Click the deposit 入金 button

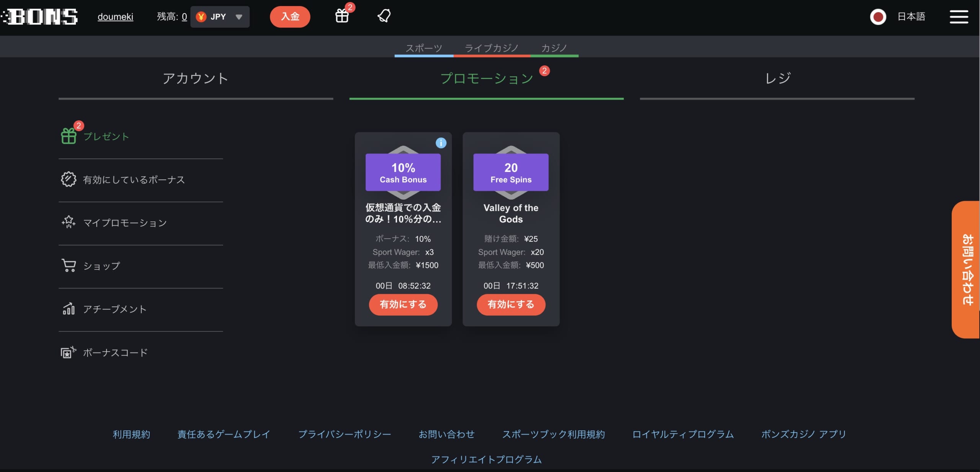(x=290, y=16)
